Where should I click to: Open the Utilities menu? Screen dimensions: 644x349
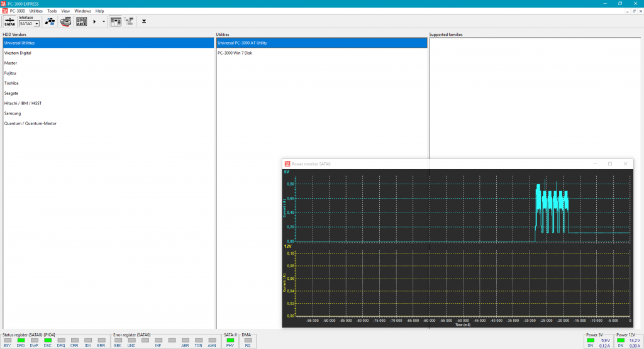pos(36,11)
